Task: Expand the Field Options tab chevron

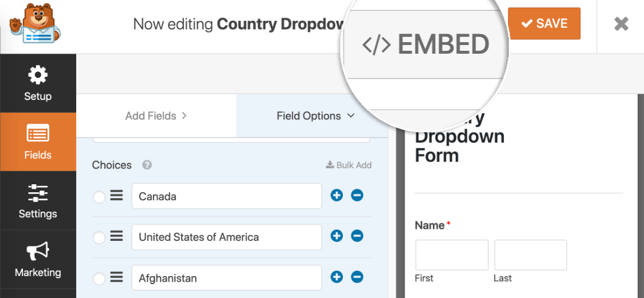Action: tap(351, 116)
